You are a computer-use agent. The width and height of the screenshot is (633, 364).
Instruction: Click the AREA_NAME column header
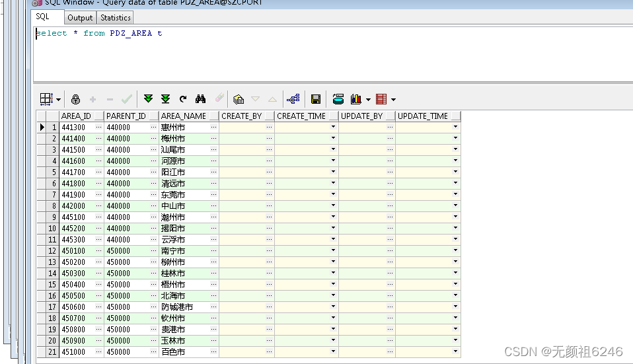[190, 116]
